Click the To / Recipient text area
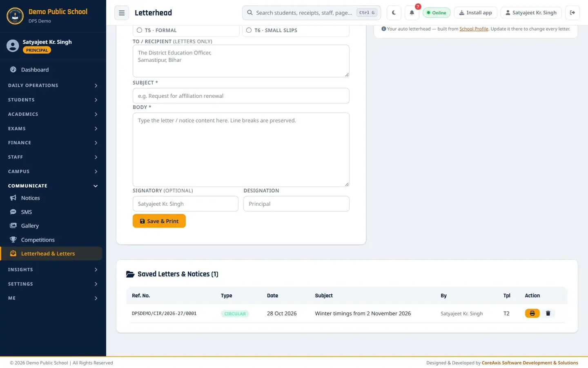Image resolution: width=588 pixels, height=368 pixels. pyautogui.click(x=241, y=61)
